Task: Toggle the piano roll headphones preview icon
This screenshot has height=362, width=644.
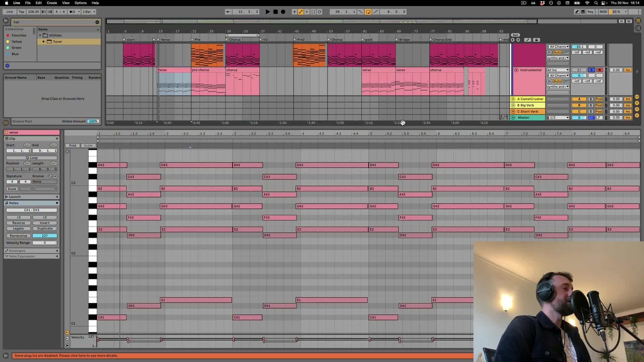Action: click(67, 152)
